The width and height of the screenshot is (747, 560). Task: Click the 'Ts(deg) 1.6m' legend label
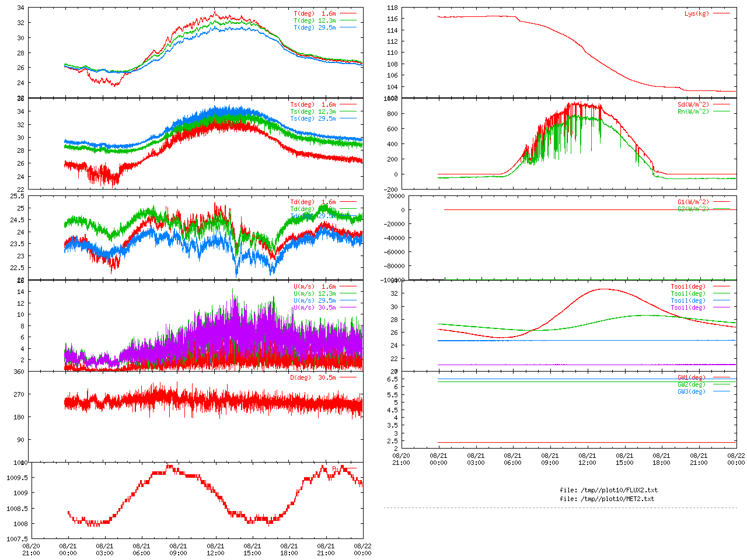click(x=313, y=105)
